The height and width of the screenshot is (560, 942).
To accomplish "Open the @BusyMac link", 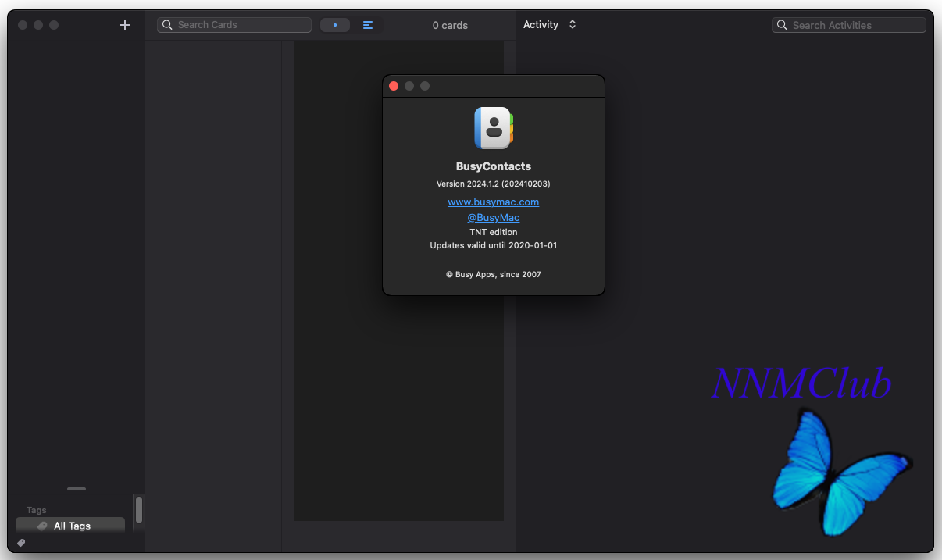I will tap(494, 218).
